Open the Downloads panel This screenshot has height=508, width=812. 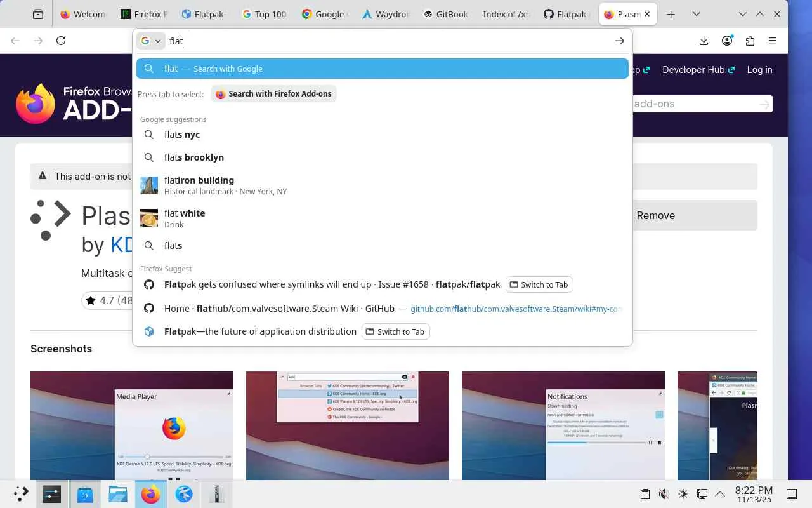point(704,41)
